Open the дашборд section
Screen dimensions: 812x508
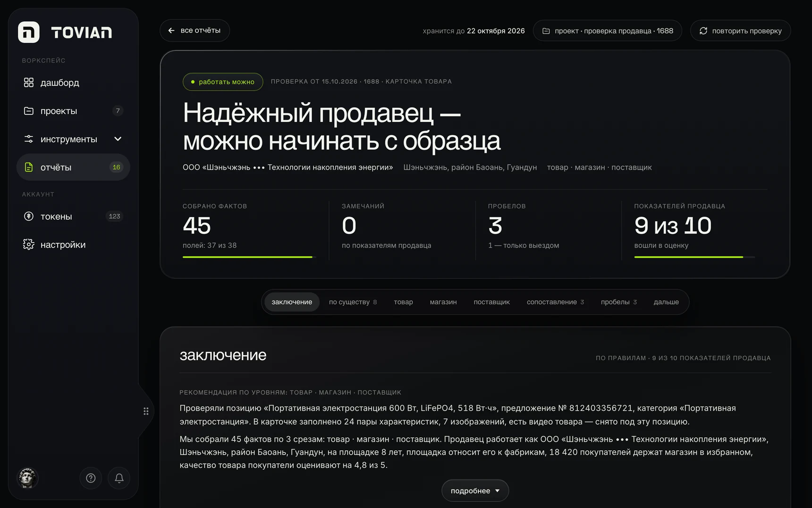(x=73, y=83)
